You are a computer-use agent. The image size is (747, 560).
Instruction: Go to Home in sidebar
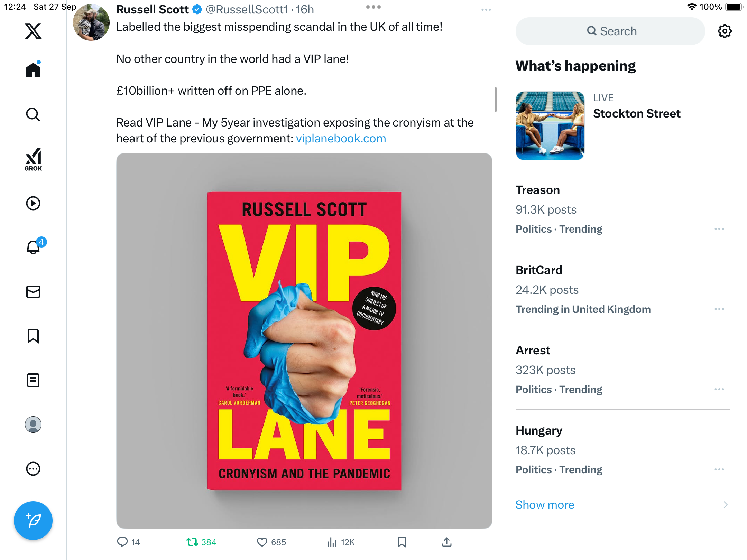(33, 70)
